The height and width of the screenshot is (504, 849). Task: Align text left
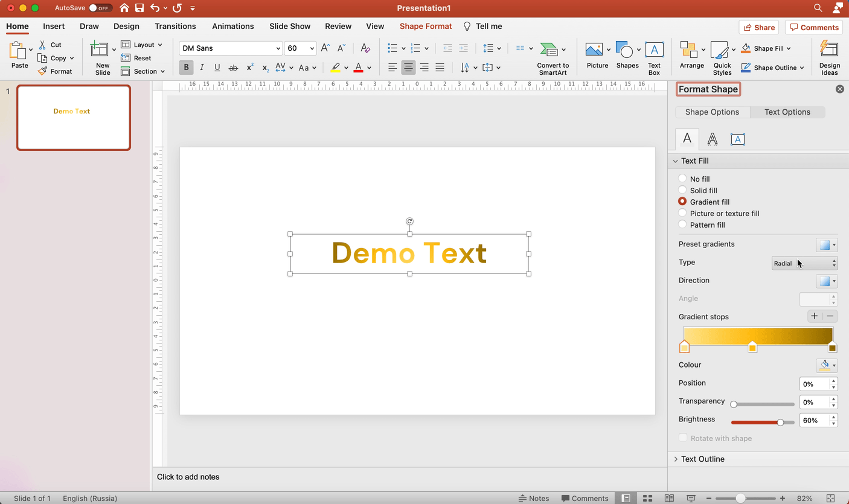(x=392, y=68)
